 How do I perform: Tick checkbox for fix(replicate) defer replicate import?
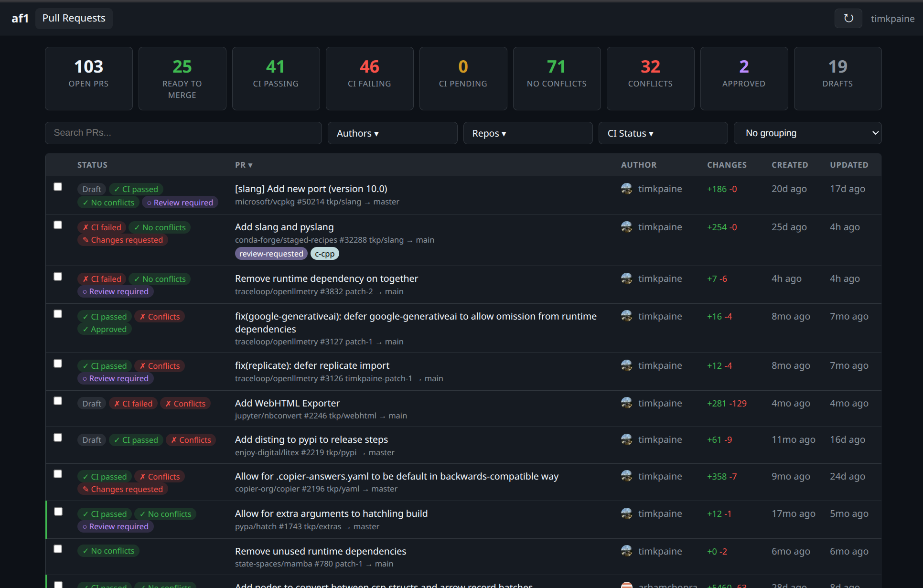[58, 363]
